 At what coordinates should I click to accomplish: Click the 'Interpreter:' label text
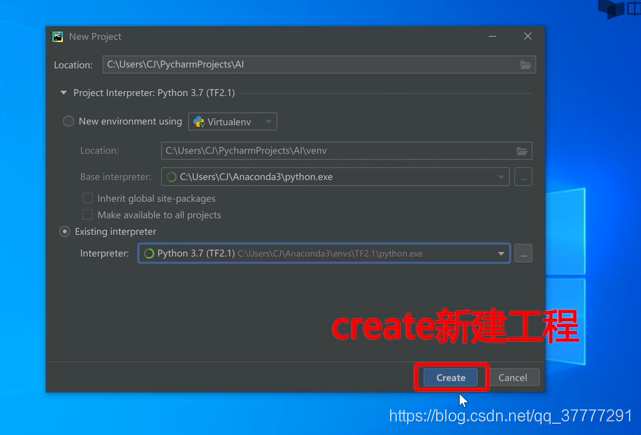coord(104,253)
